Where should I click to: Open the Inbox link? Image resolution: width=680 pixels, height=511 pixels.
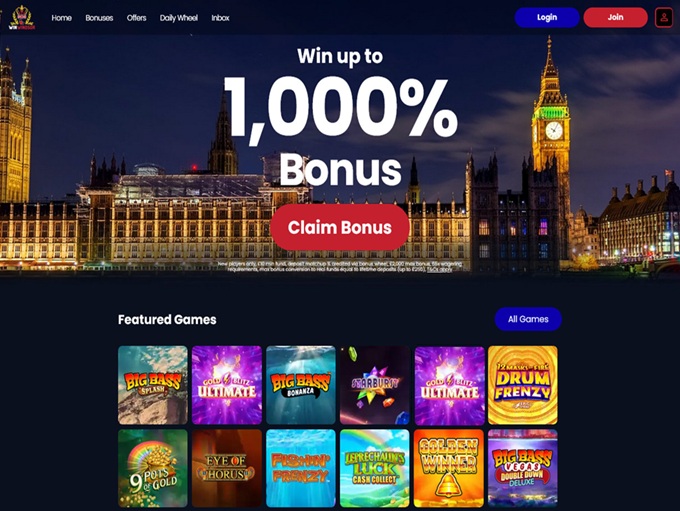220,18
